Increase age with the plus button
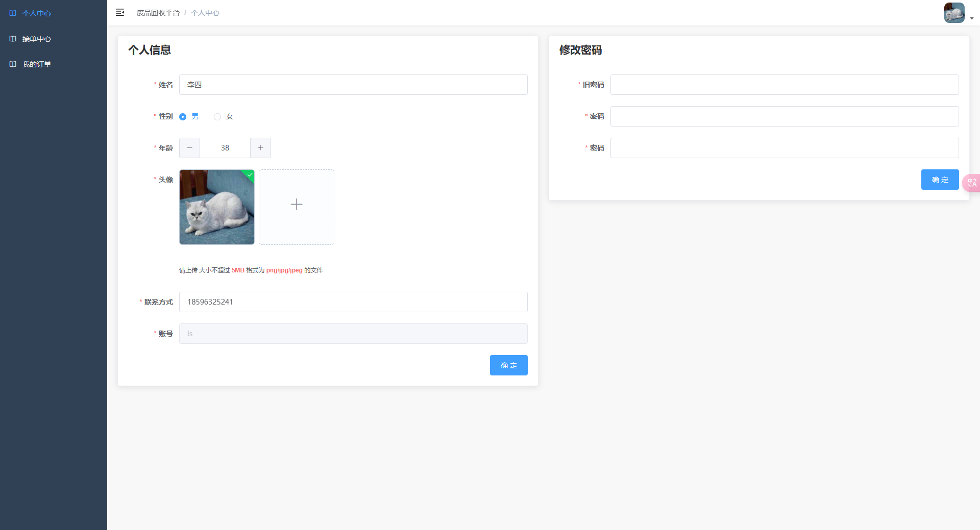980x530 pixels. coord(260,148)
